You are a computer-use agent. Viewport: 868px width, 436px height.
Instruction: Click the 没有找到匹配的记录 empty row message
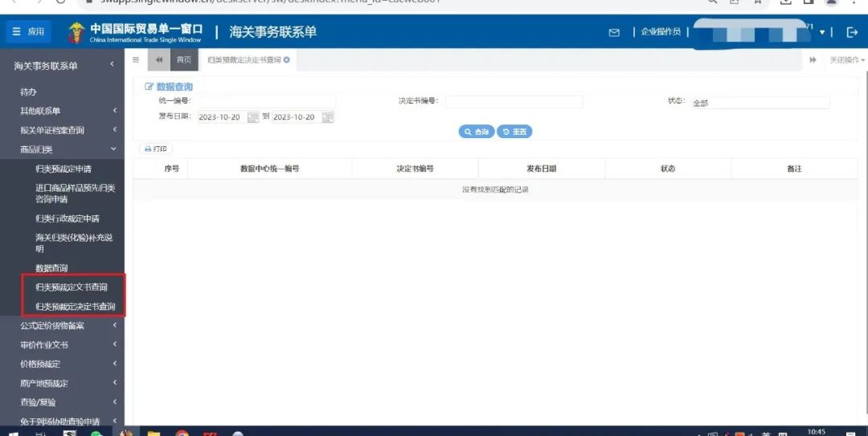point(495,189)
